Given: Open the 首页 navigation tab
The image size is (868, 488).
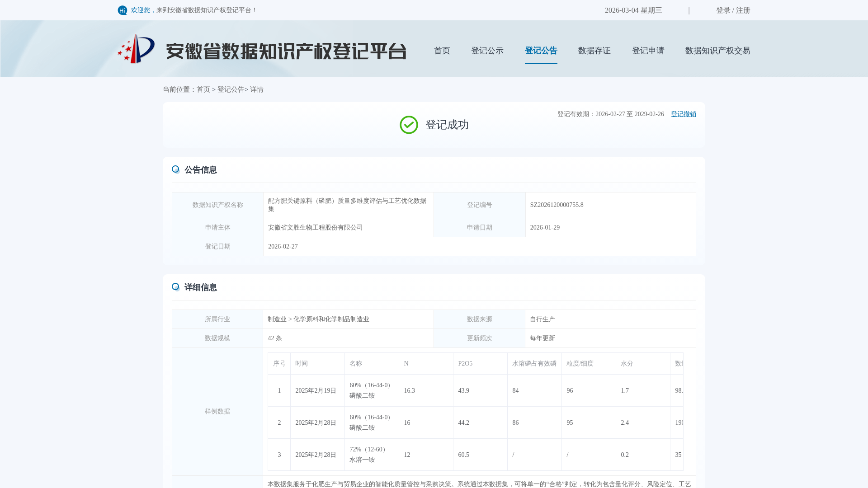Looking at the screenshot, I should pos(442,51).
